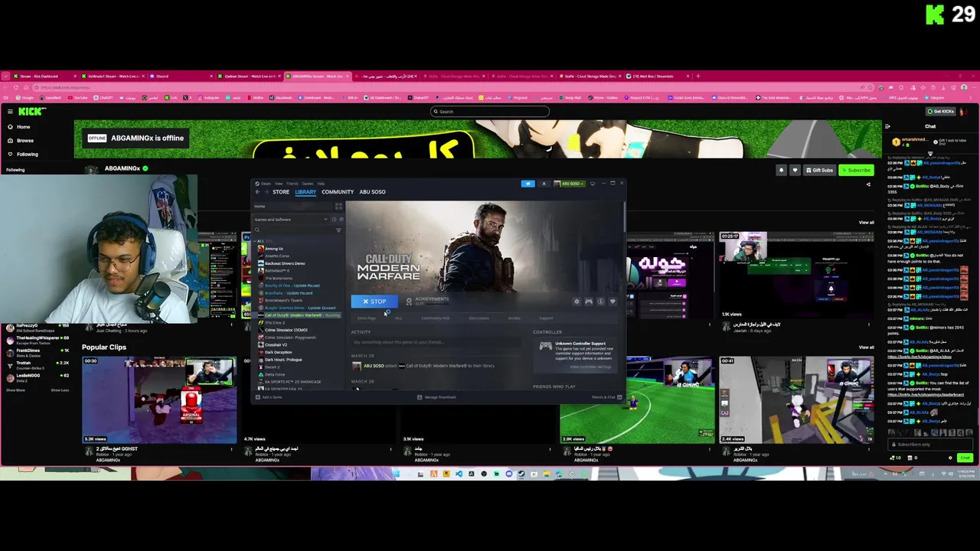The height and width of the screenshot is (551, 980).
Task: Open the View menu in Steam
Action: 279,184
